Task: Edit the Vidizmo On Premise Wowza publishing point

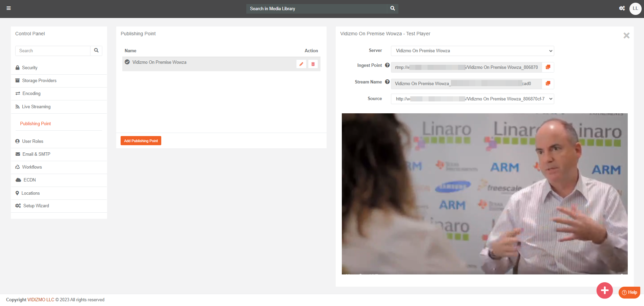Action: coord(301,64)
